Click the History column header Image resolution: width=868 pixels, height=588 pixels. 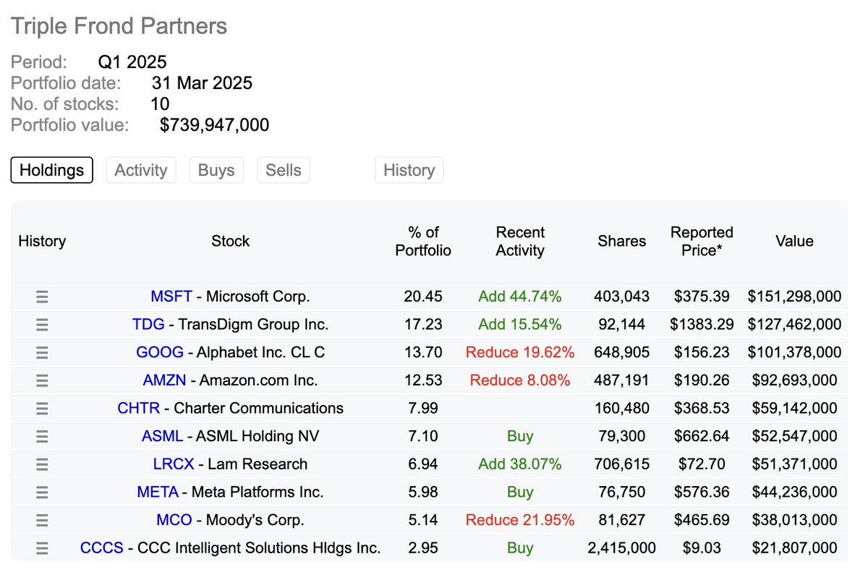(x=42, y=241)
